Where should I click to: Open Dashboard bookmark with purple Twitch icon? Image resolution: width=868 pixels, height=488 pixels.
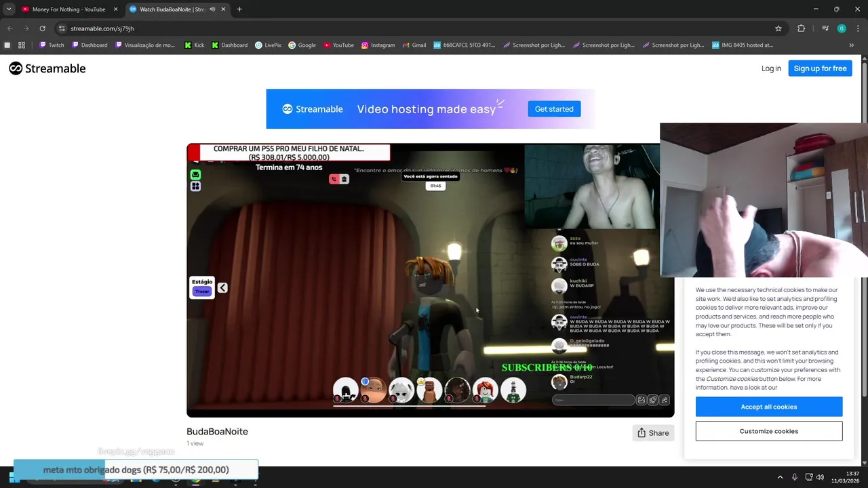tap(89, 45)
